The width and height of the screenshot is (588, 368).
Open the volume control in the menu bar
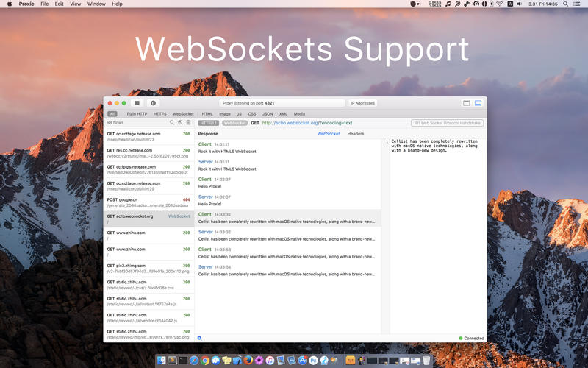(x=520, y=4)
